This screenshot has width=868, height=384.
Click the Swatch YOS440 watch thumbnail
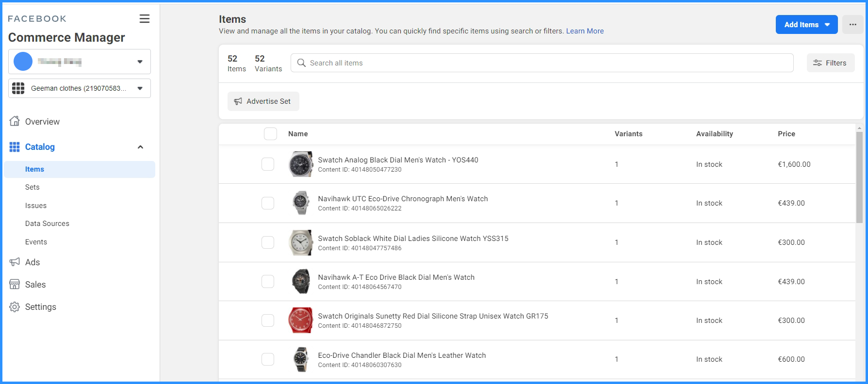point(301,164)
